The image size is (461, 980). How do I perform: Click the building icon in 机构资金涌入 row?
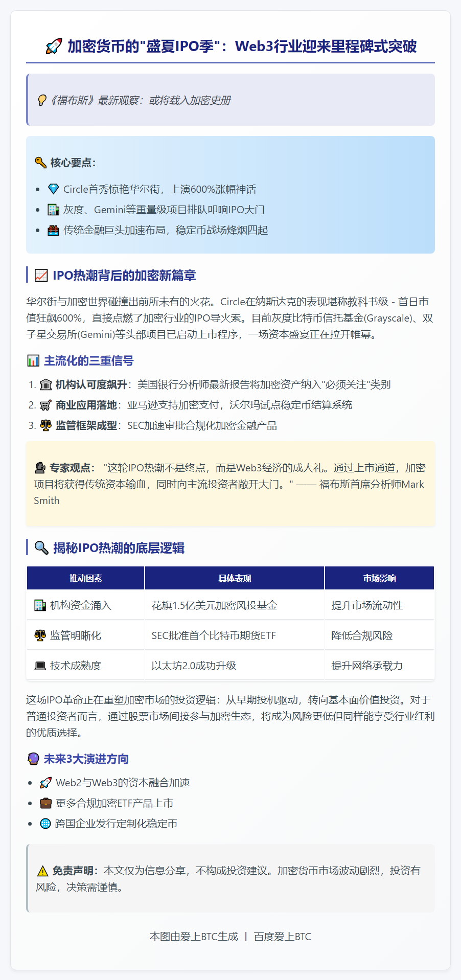click(x=40, y=605)
